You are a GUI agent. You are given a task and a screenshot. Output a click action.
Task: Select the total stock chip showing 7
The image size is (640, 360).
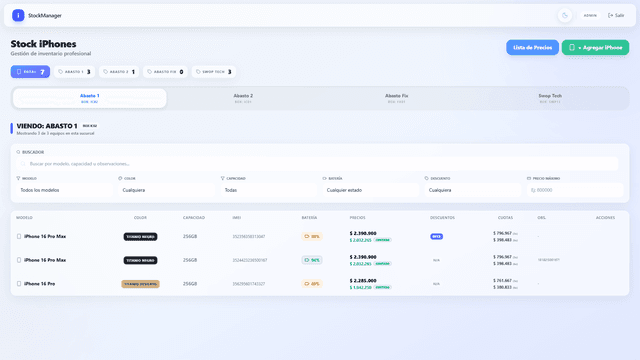click(x=30, y=72)
